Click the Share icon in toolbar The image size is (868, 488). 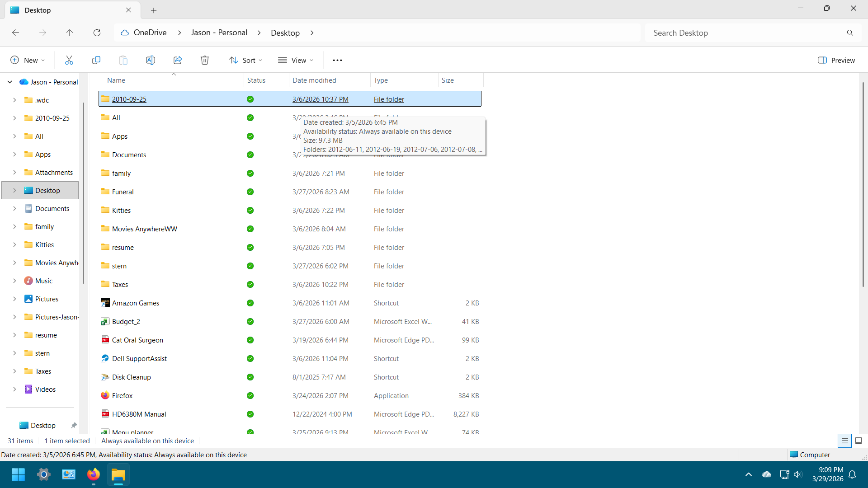[177, 60]
